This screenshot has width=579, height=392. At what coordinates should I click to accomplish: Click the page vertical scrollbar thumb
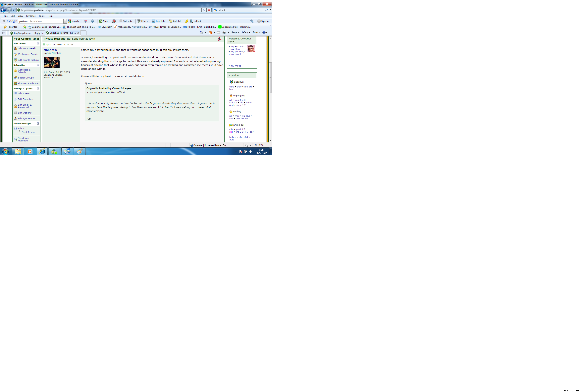270,77
